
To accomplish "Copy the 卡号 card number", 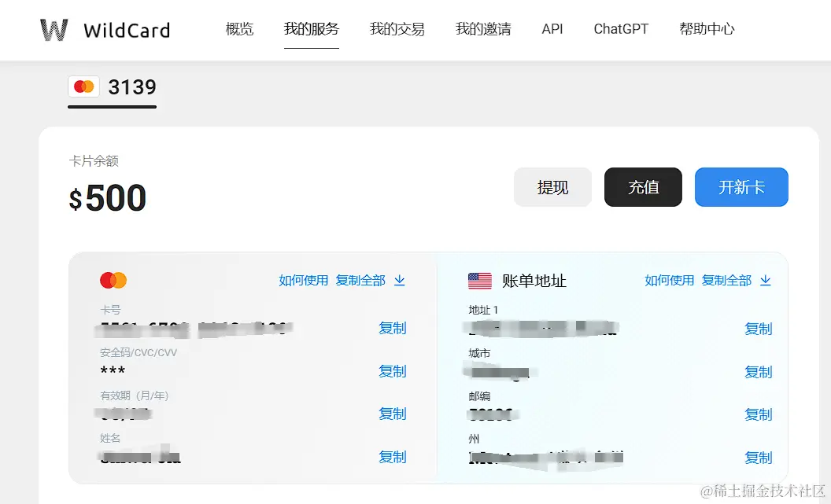I will (x=392, y=328).
